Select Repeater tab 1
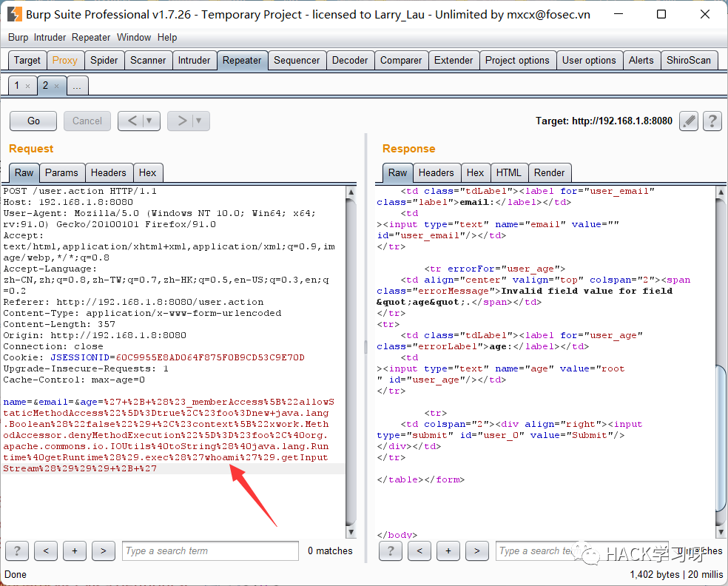Screen dimensions: 728x586 (17, 86)
